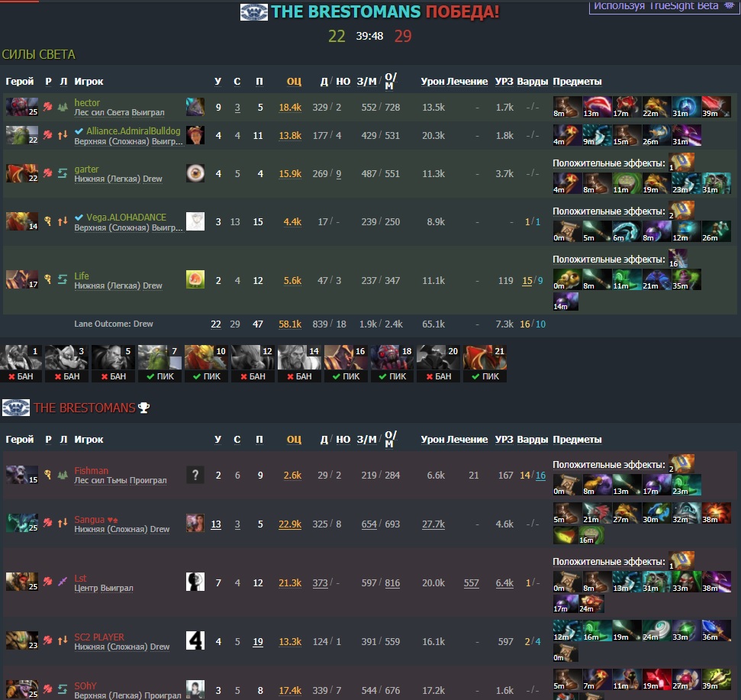Viewport: 741px width, 700px height.
Task: Select the draft pick numbered 21
Action: pyautogui.click(x=485, y=363)
